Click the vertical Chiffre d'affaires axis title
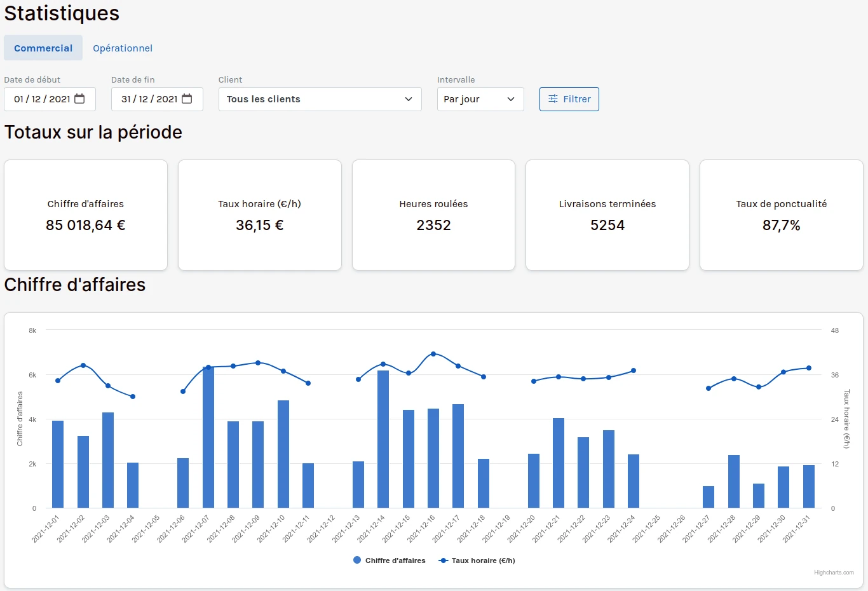868x591 pixels. coord(20,419)
